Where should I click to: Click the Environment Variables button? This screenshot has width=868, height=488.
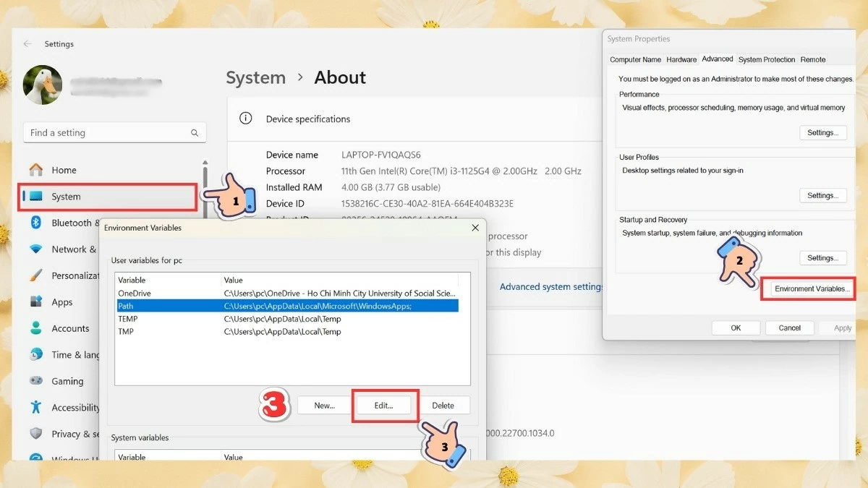(x=809, y=288)
